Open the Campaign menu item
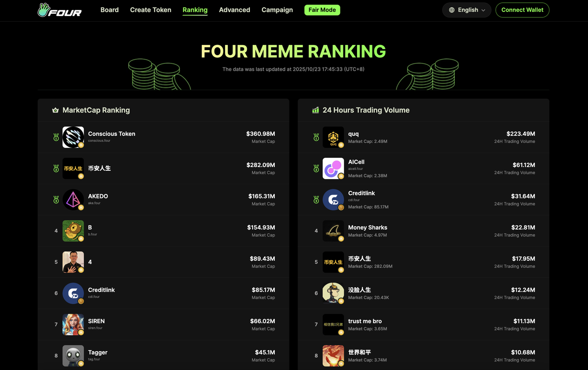The width and height of the screenshot is (588, 370). point(277,10)
